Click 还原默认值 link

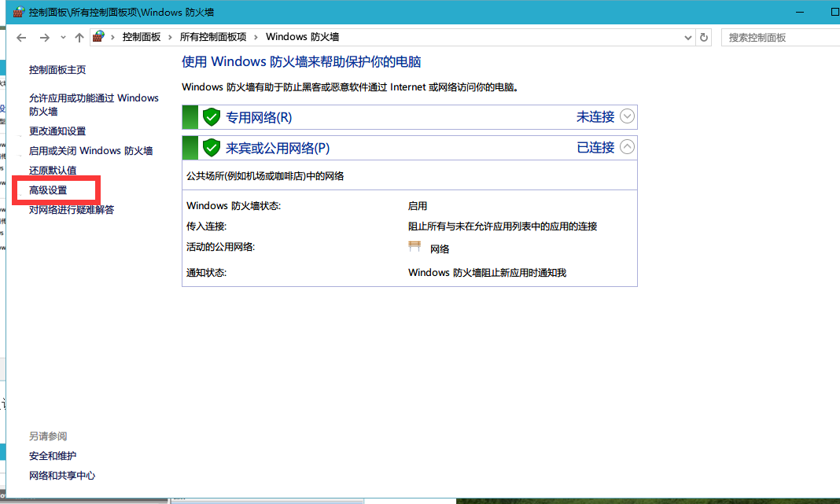pos(53,171)
